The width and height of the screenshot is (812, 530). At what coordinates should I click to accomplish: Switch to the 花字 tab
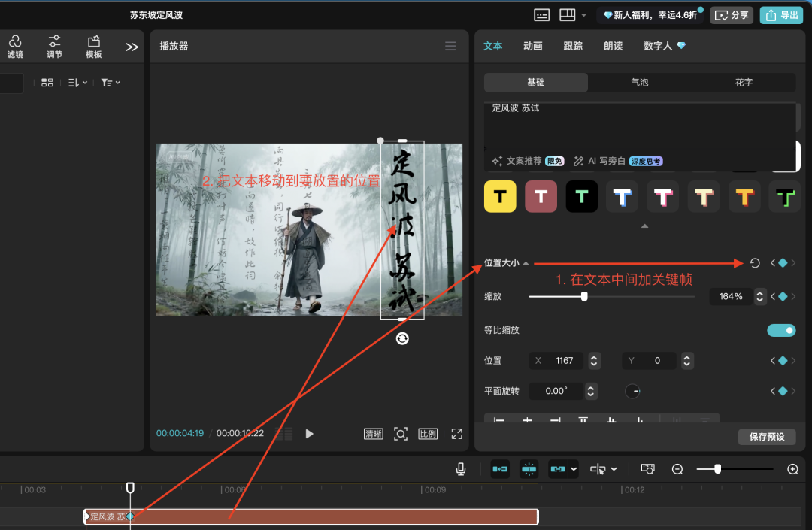coord(744,83)
